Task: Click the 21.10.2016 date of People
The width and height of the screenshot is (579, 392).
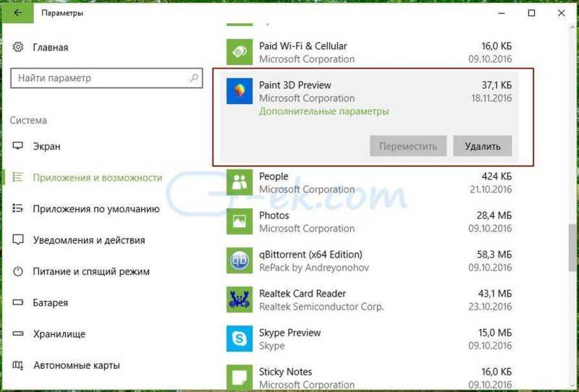Action: (491, 189)
